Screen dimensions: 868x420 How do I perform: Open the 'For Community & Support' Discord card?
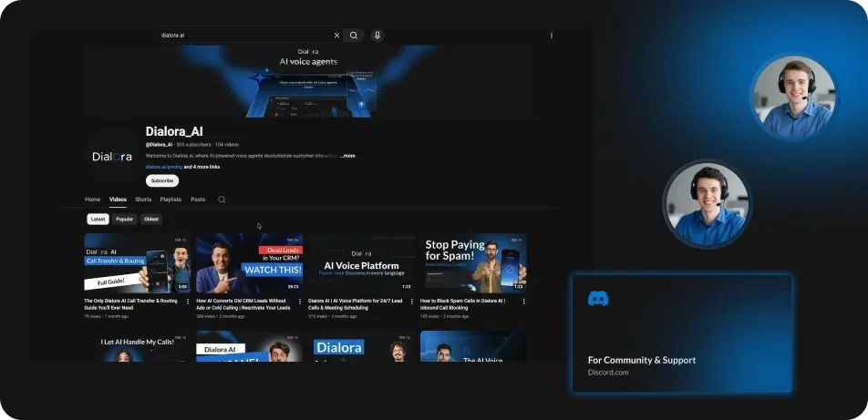681,333
